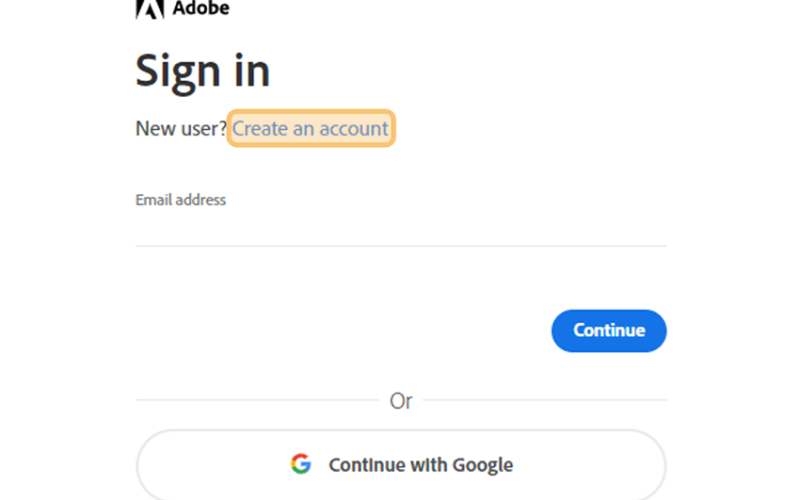Screen dimensions: 800x500
Task: Click the Sign in heading
Action: pyautogui.click(x=203, y=72)
